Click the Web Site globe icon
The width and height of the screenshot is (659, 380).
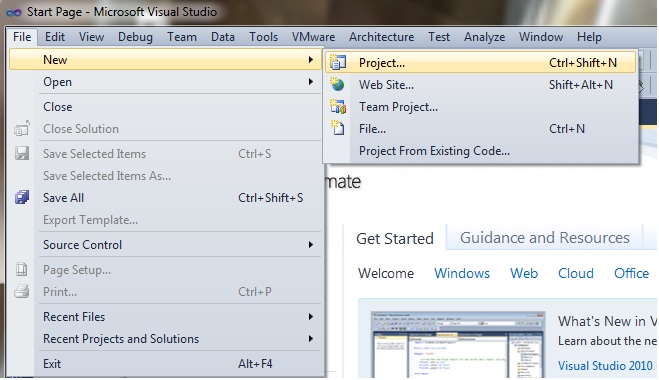tap(337, 84)
